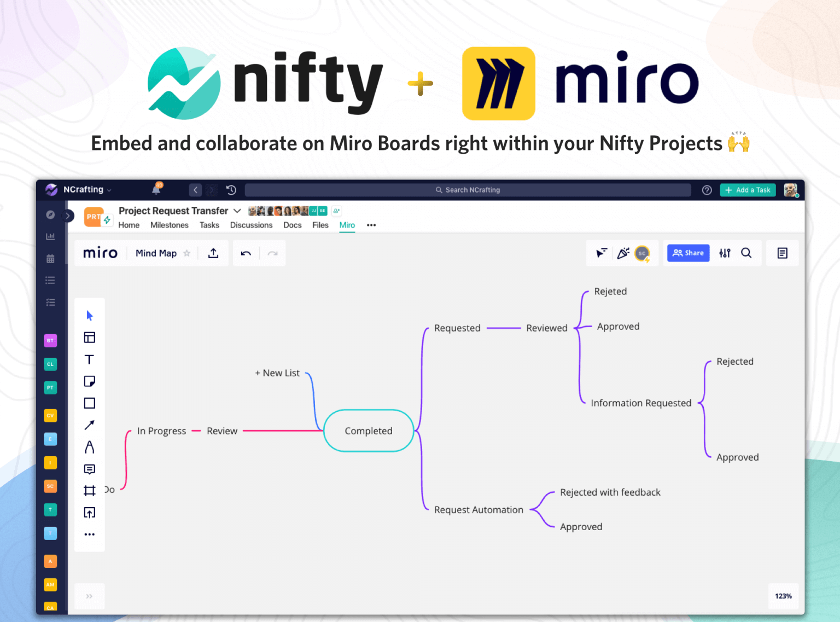Open the upload/export icon beside Mind Map
The image size is (840, 622).
coord(213,253)
